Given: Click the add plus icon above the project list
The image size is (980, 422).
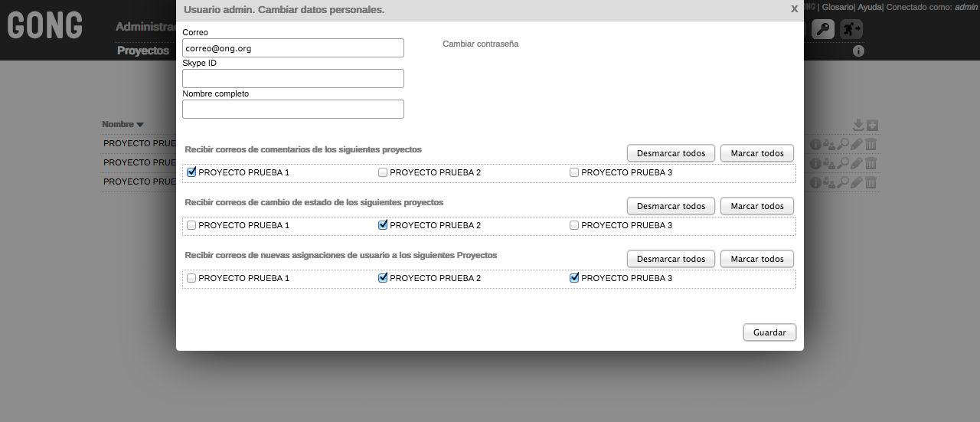Looking at the screenshot, I should coord(872,125).
